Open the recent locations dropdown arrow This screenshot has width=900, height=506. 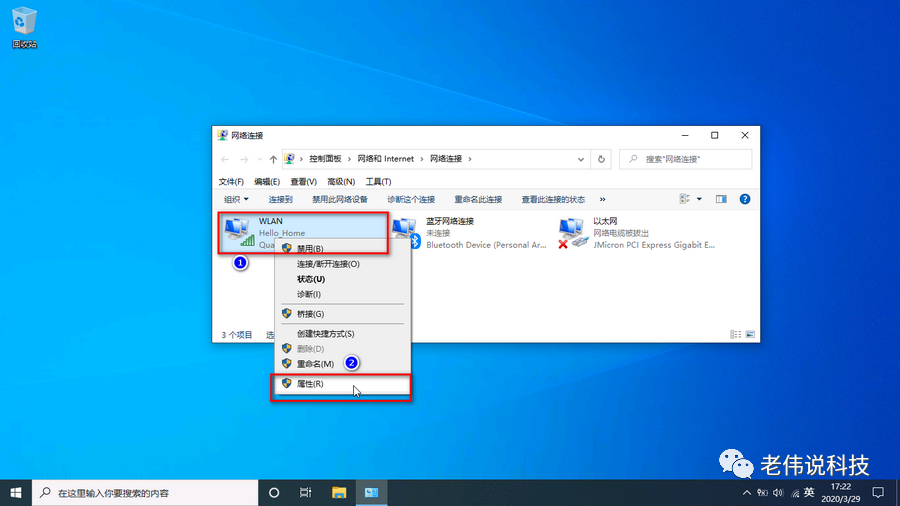259,159
